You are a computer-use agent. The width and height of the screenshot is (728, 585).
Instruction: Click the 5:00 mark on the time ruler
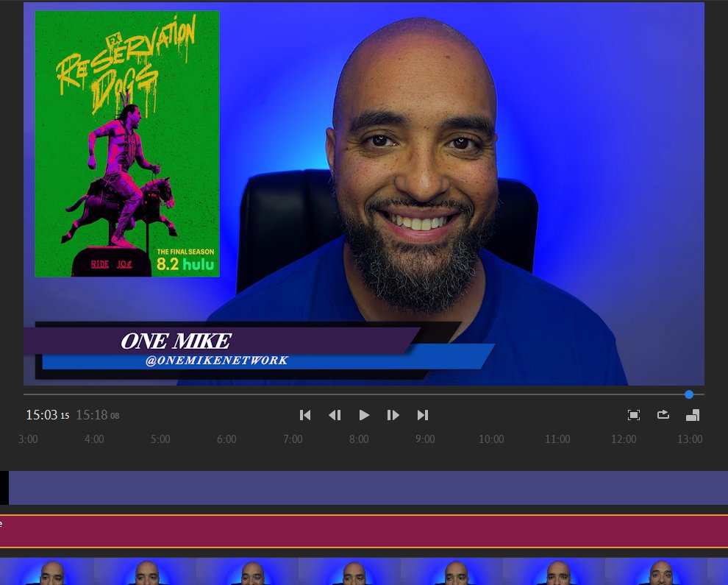point(160,439)
